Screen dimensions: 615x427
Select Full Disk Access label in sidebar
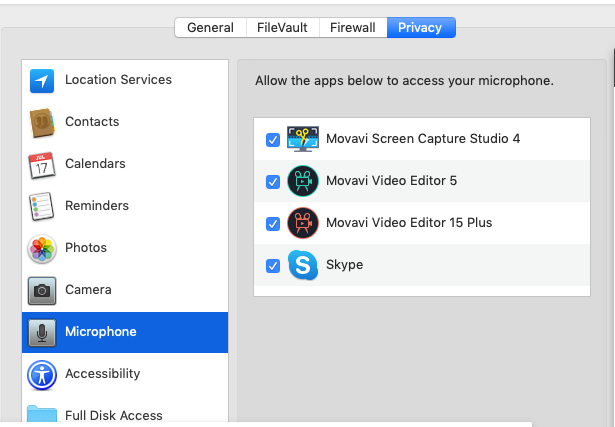[114, 415]
